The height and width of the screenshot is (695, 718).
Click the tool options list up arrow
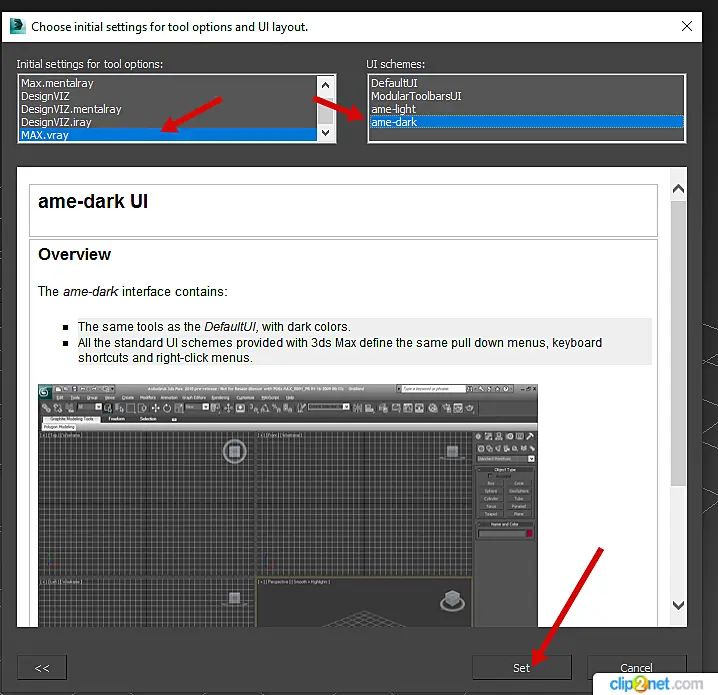tap(326, 85)
